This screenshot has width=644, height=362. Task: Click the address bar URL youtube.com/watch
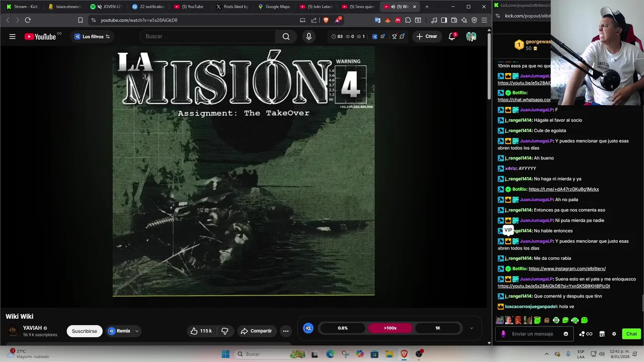pyautogui.click(x=139, y=20)
